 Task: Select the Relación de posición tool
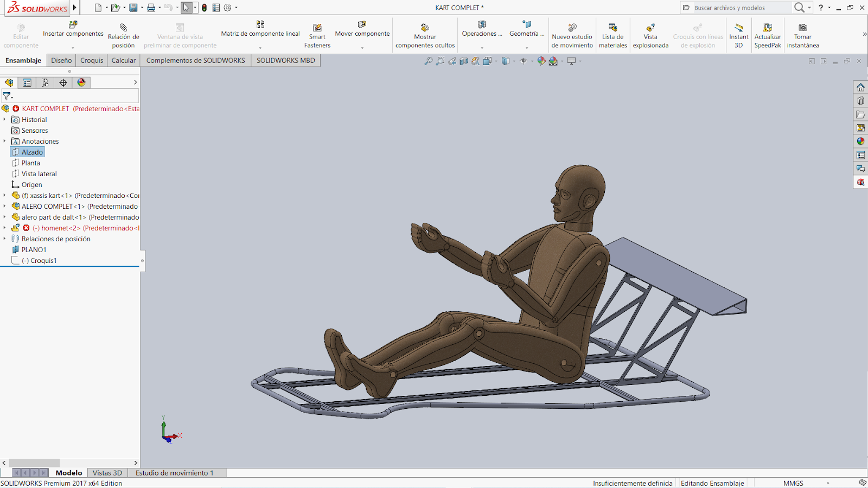click(x=123, y=28)
